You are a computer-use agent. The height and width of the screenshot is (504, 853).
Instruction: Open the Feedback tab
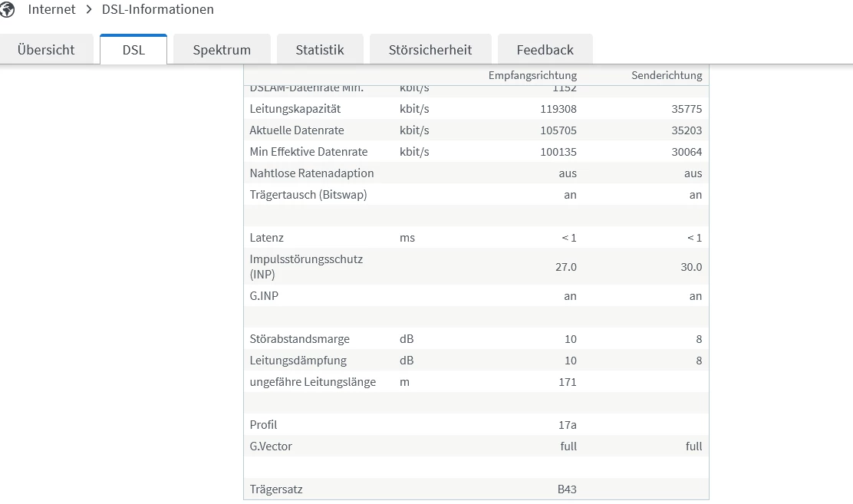(545, 50)
